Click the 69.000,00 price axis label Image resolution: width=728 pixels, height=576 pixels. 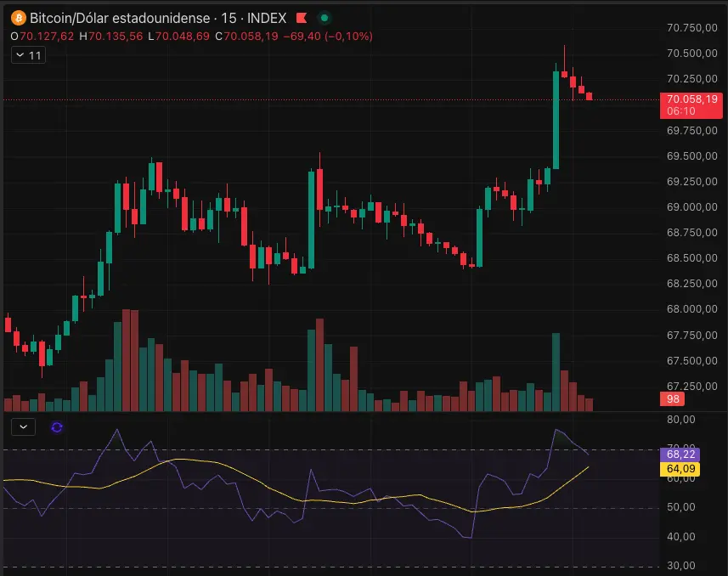pos(691,207)
